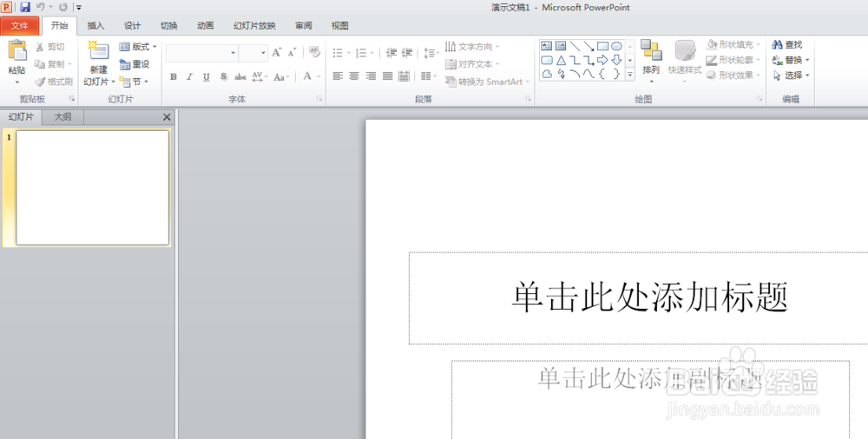Switch to the 切换 Transitions tab
This screenshot has width=868, height=439.
[169, 25]
